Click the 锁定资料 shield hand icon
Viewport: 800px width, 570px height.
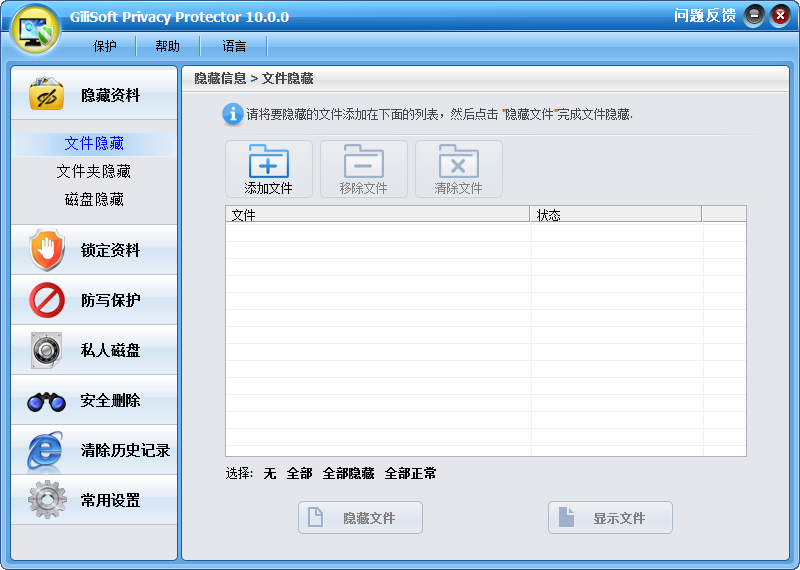[47, 250]
